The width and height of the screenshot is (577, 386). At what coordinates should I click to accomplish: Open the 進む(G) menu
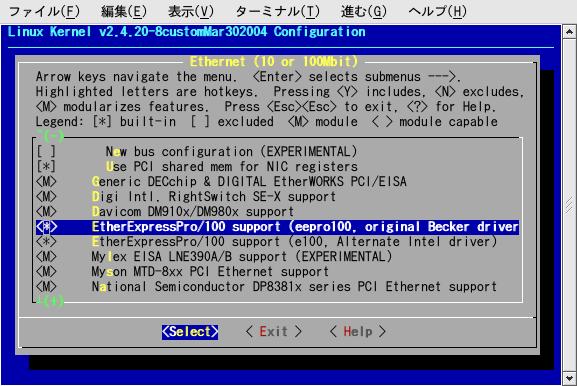point(364,11)
